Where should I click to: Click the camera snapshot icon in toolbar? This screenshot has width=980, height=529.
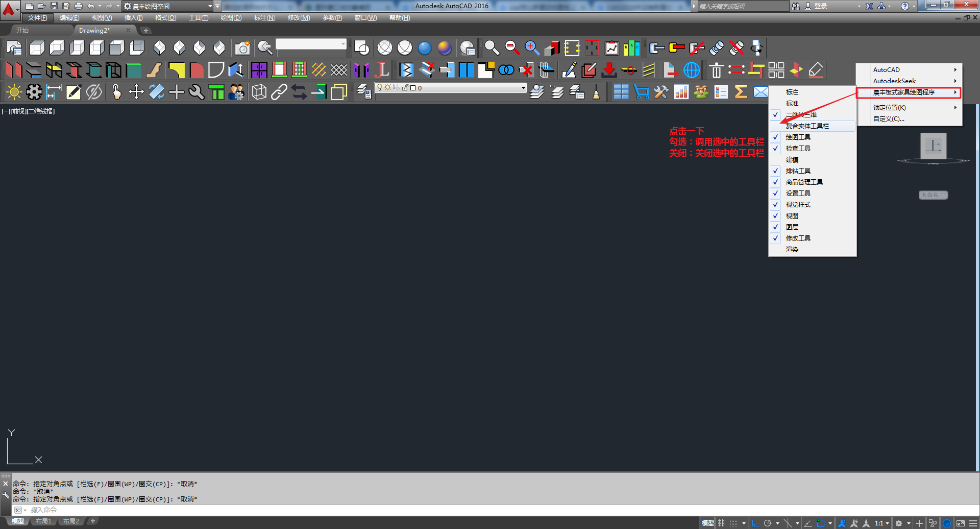[242, 48]
